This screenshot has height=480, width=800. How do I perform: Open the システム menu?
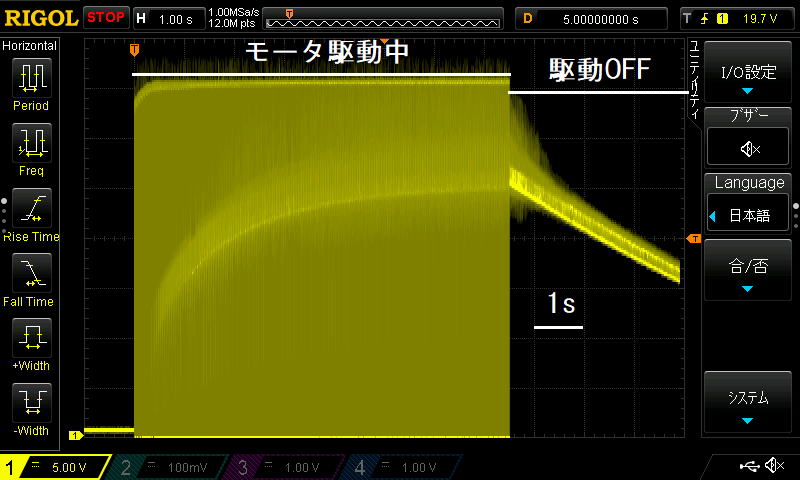pos(748,402)
